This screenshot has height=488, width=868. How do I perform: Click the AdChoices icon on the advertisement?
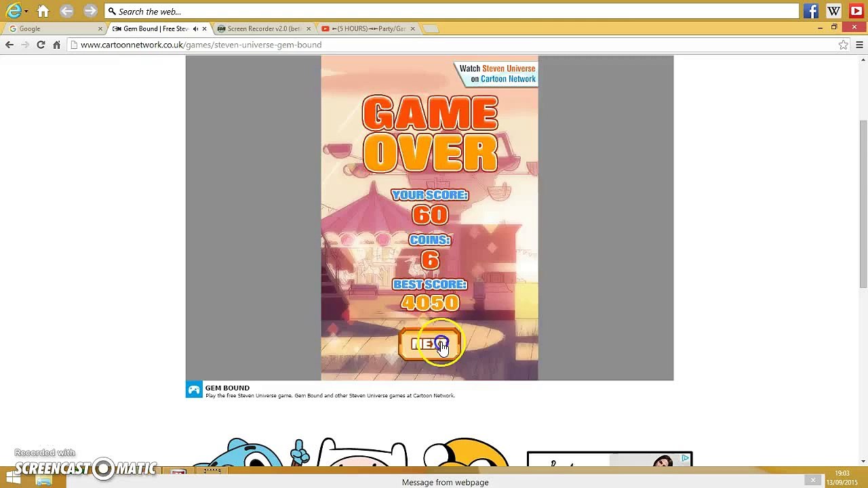[x=686, y=459]
